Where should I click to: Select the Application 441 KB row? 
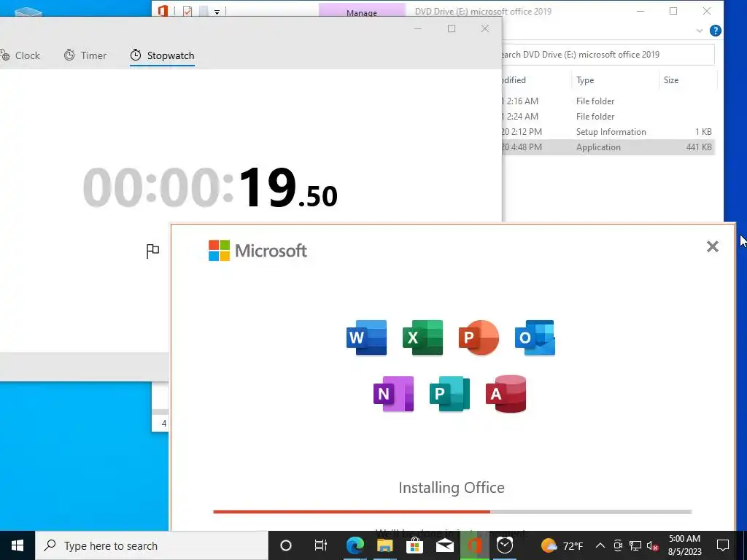click(608, 147)
